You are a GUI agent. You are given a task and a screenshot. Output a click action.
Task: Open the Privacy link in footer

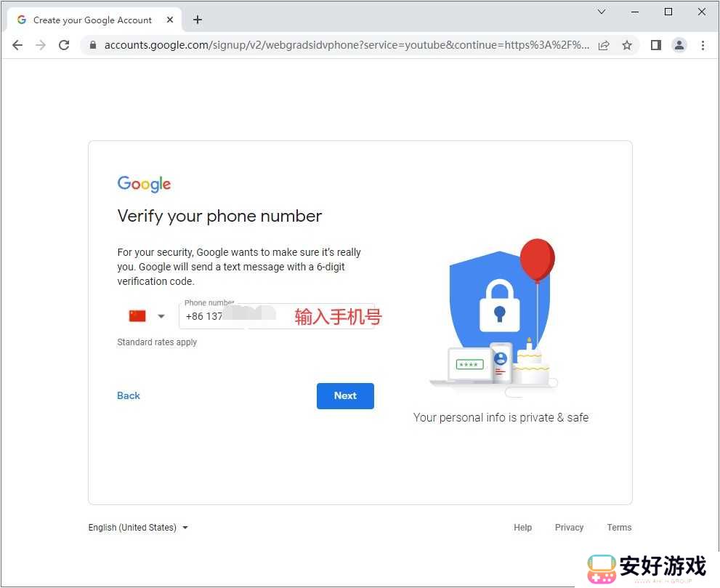569,528
